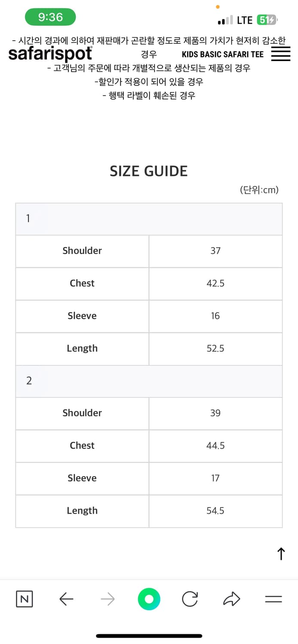Viewport: 298px width, 644px height.
Task: Tap the green circle search button
Action: (x=149, y=599)
